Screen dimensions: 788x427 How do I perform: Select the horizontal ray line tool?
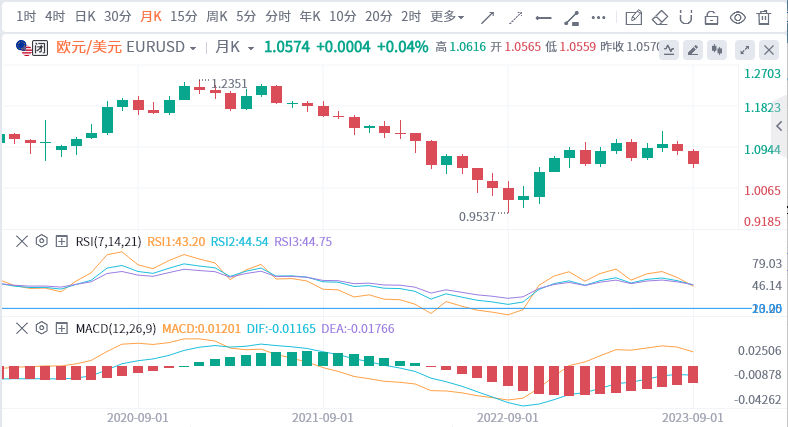(x=543, y=18)
